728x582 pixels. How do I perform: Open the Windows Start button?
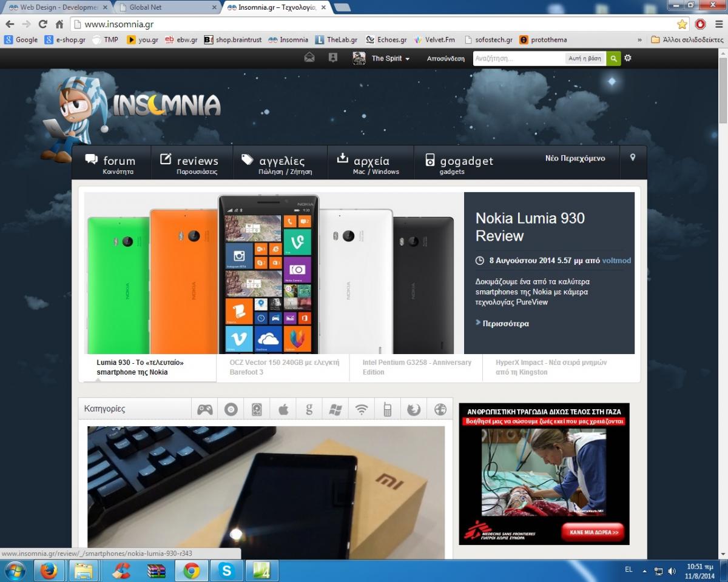(14, 570)
